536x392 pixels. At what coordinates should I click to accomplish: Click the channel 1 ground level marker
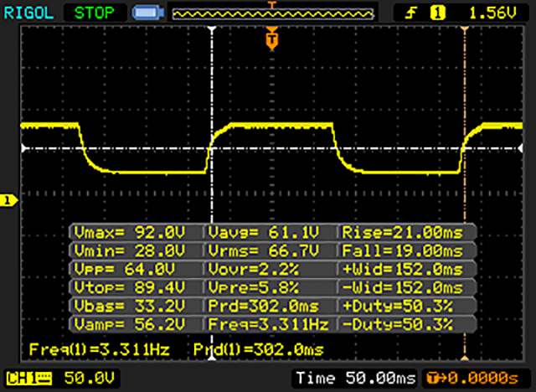[8, 200]
